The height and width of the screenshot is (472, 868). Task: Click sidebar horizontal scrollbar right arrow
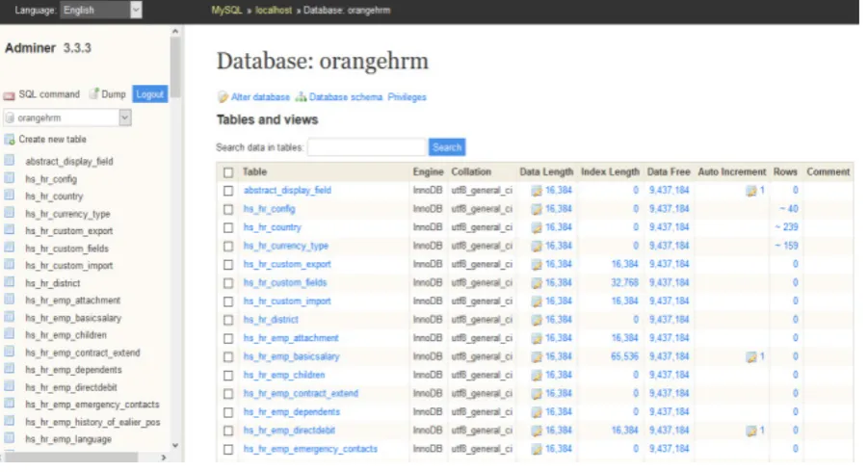pyautogui.click(x=164, y=458)
